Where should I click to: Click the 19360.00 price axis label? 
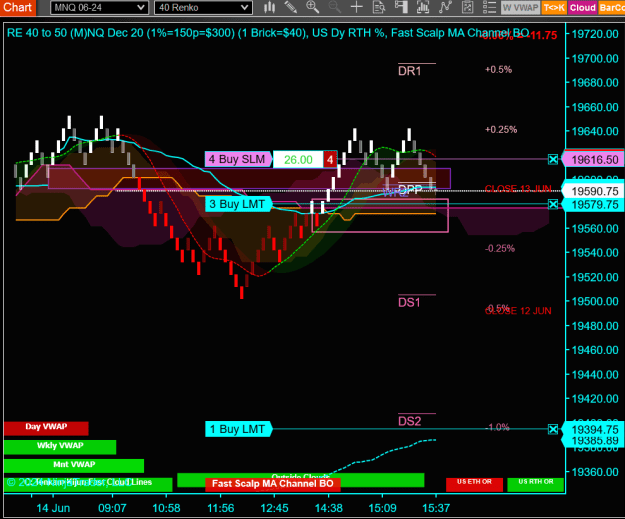click(595, 472)
